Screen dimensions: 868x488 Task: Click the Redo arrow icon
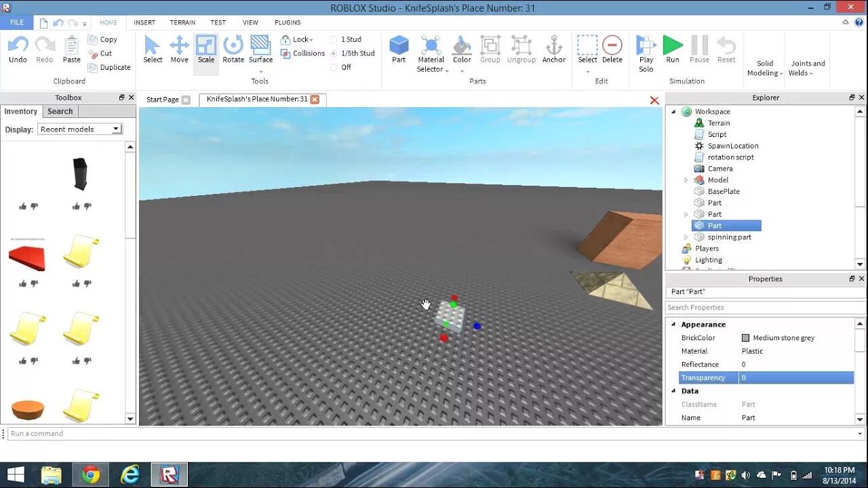[x=45, y=45]
